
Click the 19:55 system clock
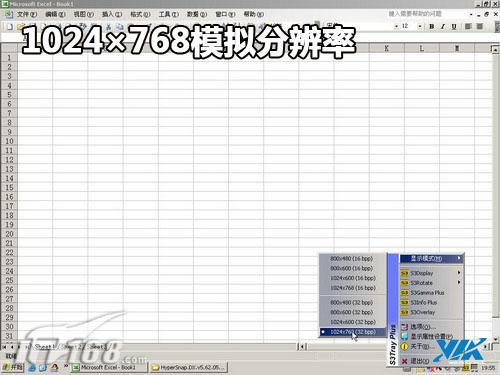[488, 368]
